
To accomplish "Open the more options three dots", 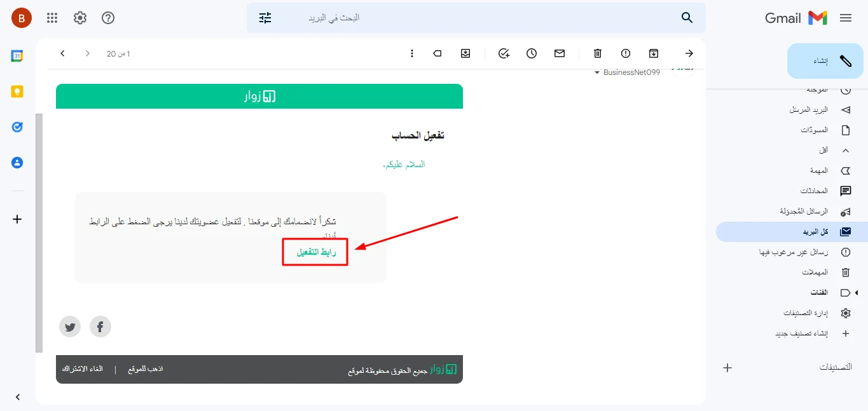I will click(x=412, y=53).
